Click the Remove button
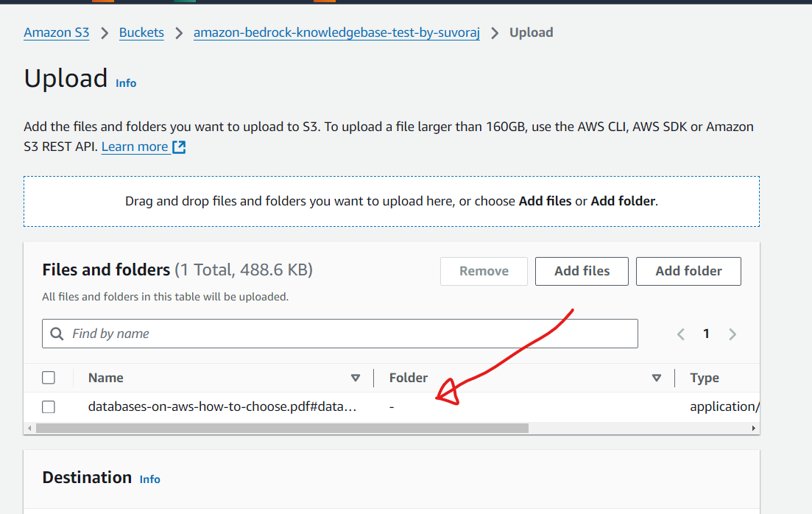Viewport: 812px width, 514px height. (x=484, y=271)
